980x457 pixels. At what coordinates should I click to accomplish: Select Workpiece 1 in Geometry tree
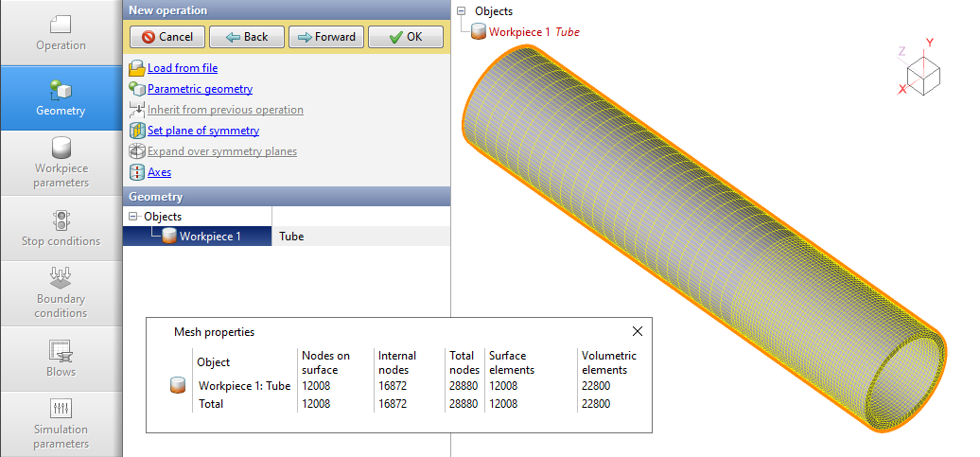click(210, 237)
